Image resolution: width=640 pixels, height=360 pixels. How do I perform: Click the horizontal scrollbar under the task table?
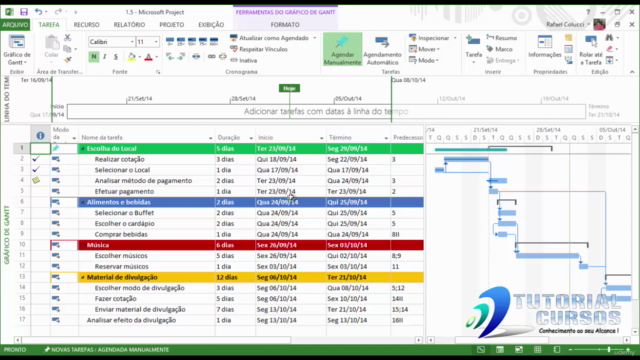[x=156, y=340]
